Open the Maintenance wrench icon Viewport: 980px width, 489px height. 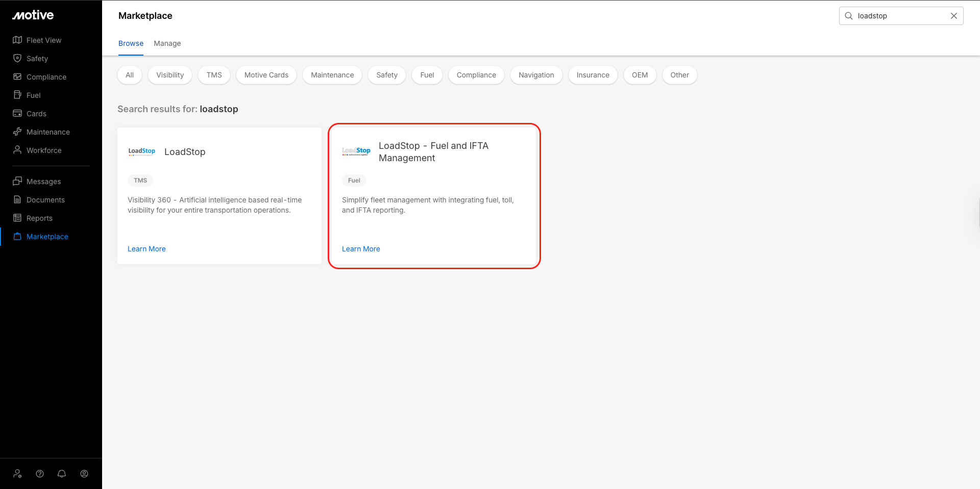[x=17, y=132]
